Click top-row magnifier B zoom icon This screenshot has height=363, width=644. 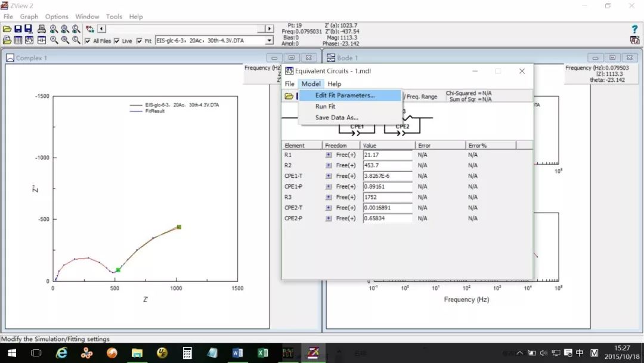click(65, 29)
